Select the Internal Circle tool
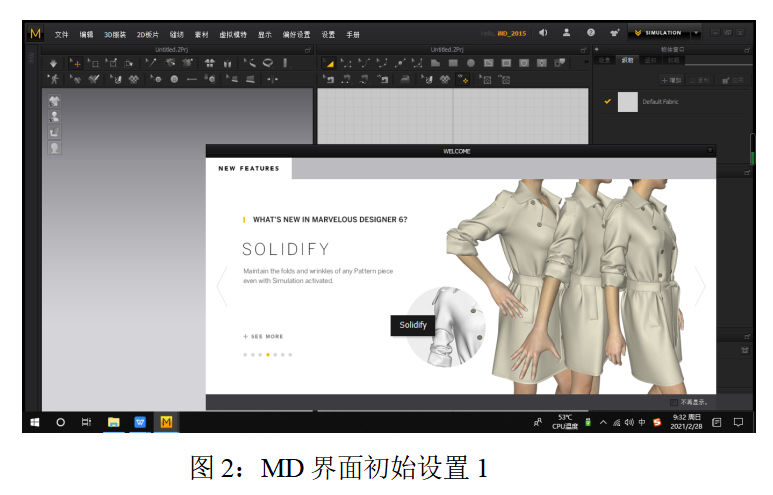This screenshot has width=773, height=495. click(524, 63)
